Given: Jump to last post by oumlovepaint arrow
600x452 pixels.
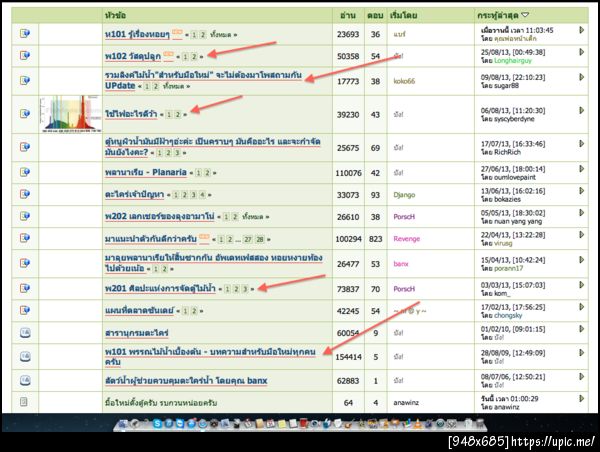Looking at the screenshot, I should pos(582,168).
